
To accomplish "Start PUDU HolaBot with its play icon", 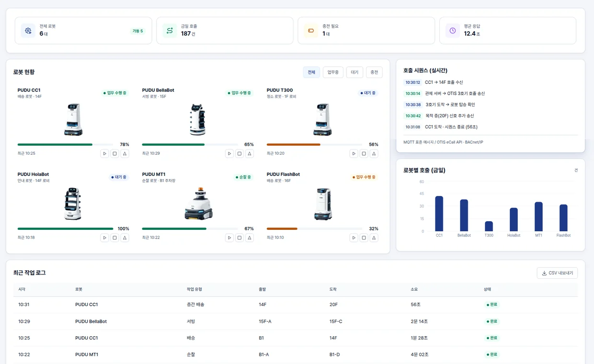I will (x=104, y=238).
